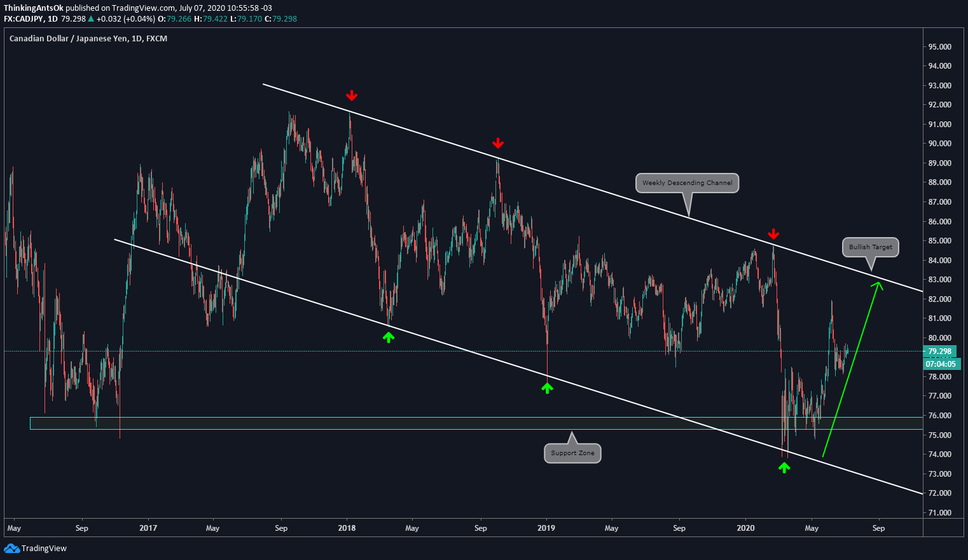Click the close value C:79.298
The image size is (968, 560).
point(280,19)
